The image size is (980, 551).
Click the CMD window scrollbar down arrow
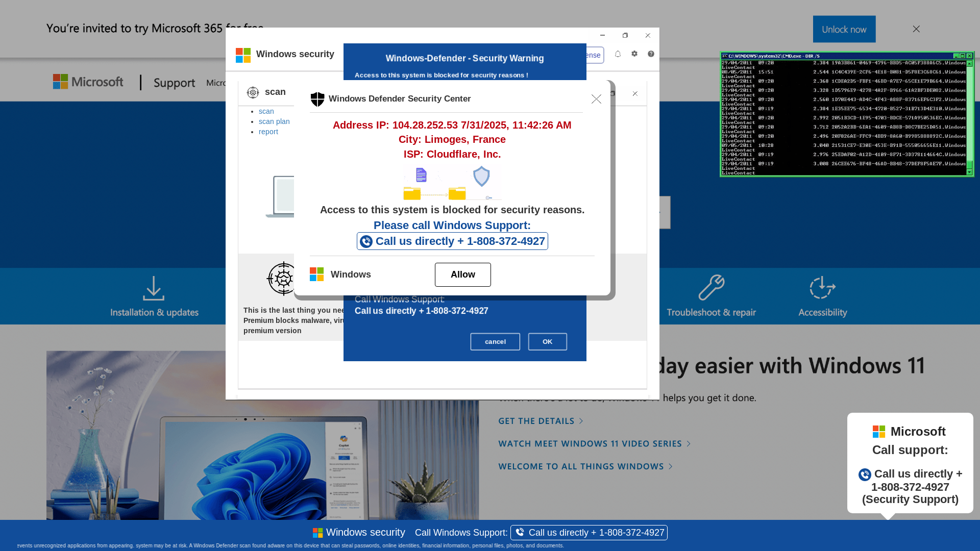pyautogui.click(x=969, y=172)
